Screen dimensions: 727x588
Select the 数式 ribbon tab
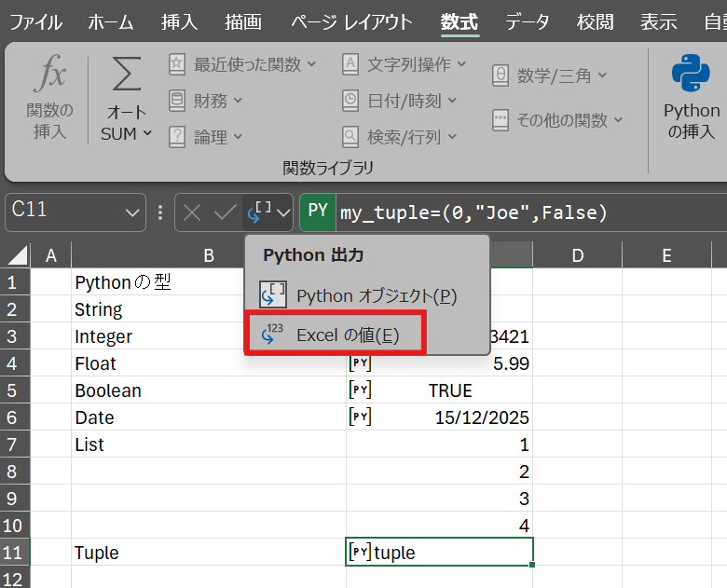click(459, 21)
